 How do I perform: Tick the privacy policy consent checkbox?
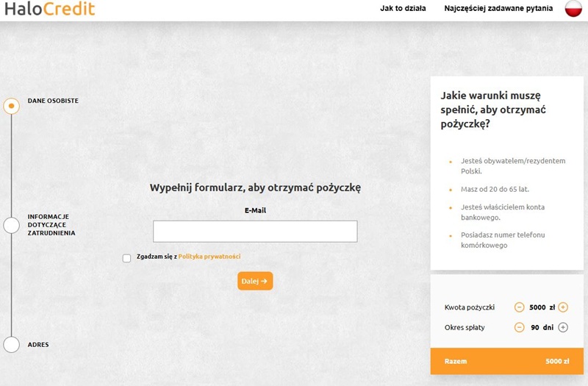[x=127, y=258]
